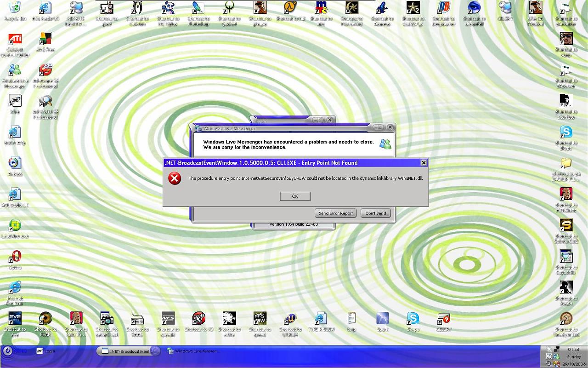Click the taskbar clock showing 01:44
The height and width of the screenshot is (368, 588).
pyautogui.click(x=574, y=350)
